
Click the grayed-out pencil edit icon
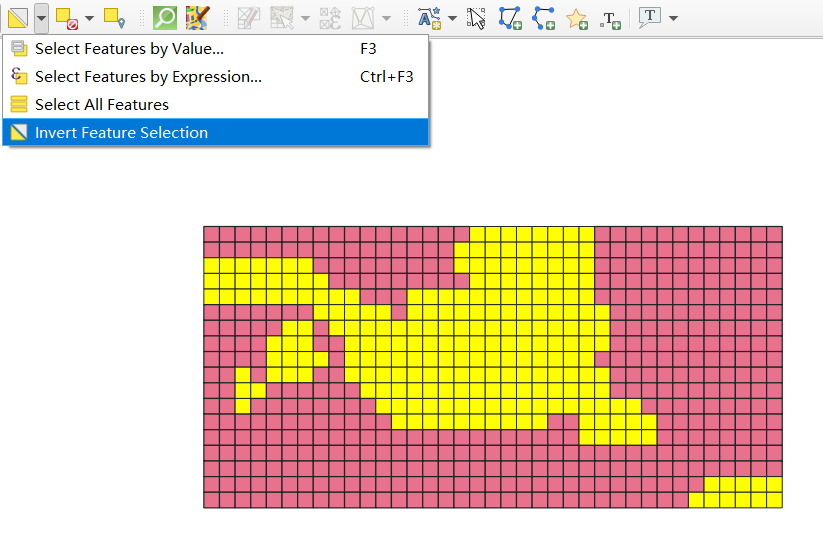[248, 18]
